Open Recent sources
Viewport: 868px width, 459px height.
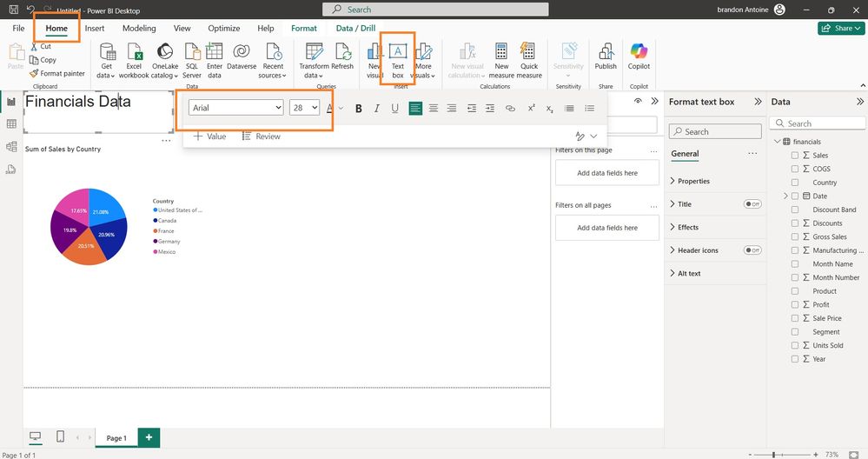click(272, 60)
